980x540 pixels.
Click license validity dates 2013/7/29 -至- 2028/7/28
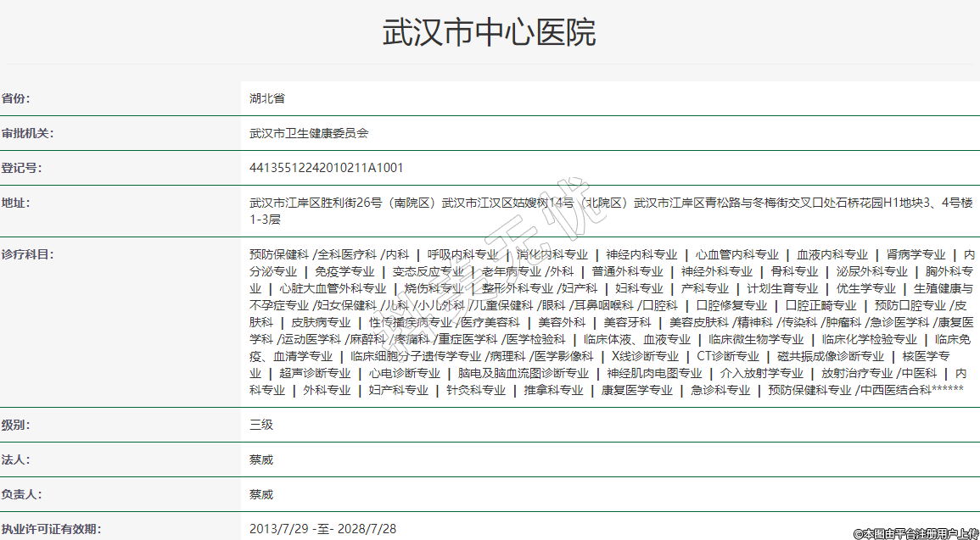[x=322, y=529]
